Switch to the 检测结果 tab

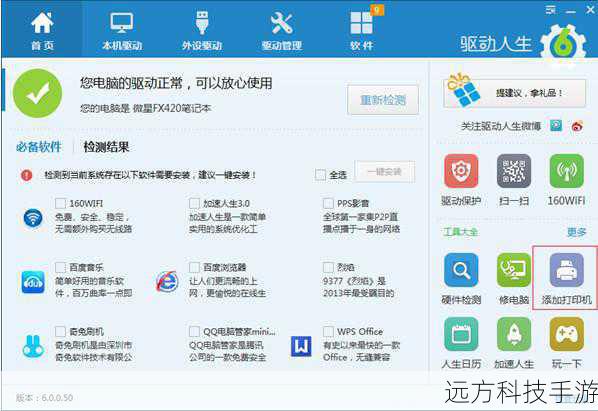tap(106, 147)
